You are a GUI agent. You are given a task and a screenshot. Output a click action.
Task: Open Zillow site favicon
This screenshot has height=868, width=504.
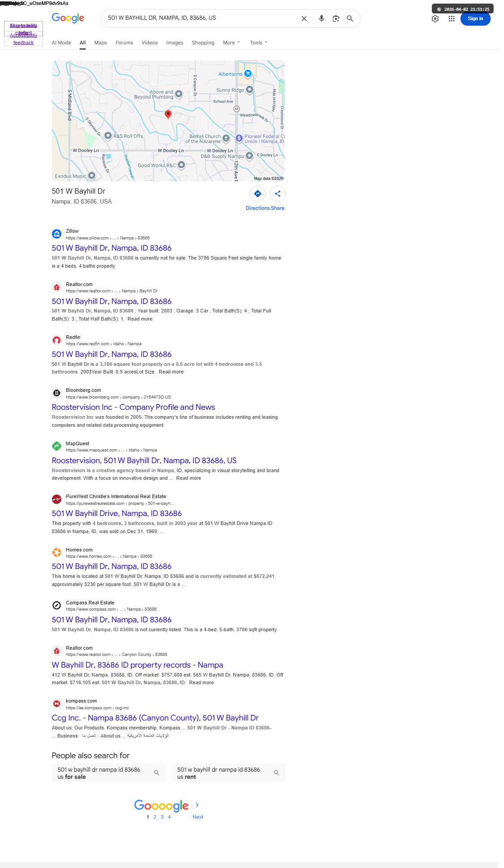pyautogui.click(x=56, y=234)
